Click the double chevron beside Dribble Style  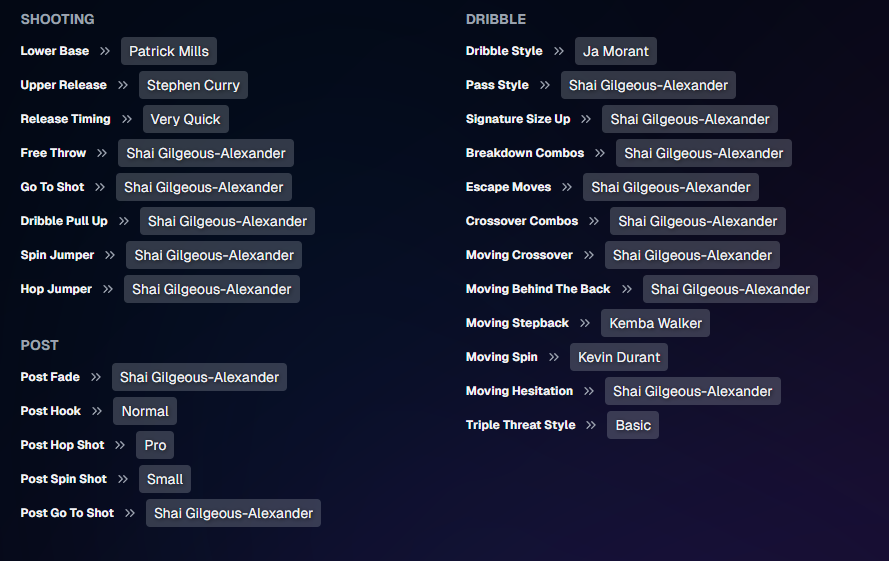(559, 51)
